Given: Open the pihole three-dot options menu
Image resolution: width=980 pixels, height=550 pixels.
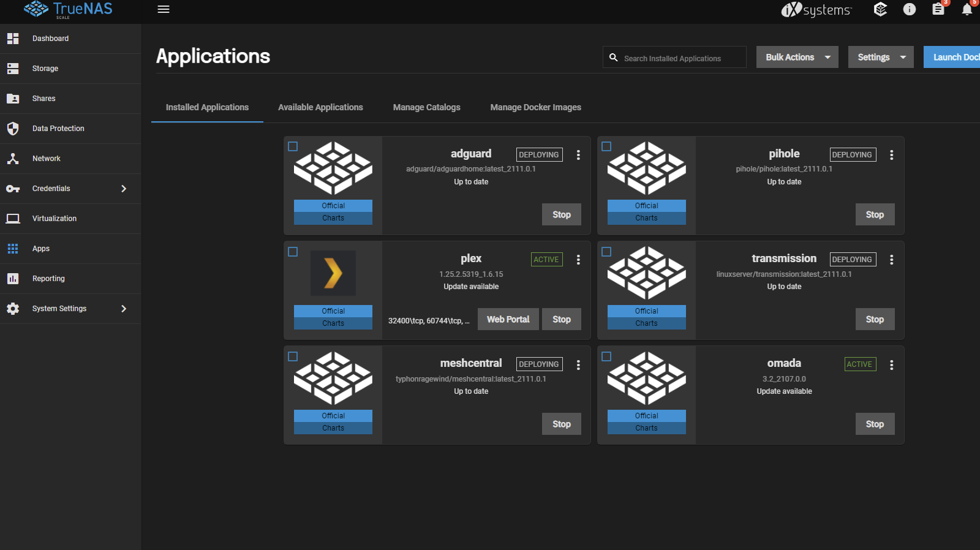Looking at the screenshot, I should [892, 155].
